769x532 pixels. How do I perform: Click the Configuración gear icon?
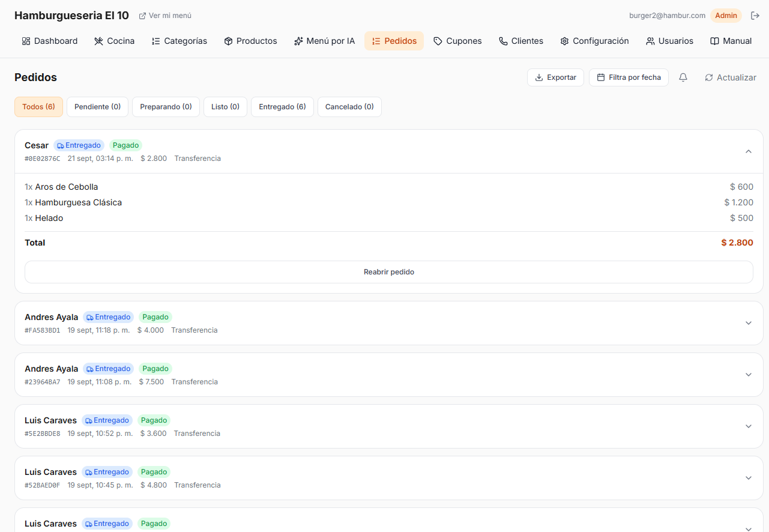click(564, 41)
